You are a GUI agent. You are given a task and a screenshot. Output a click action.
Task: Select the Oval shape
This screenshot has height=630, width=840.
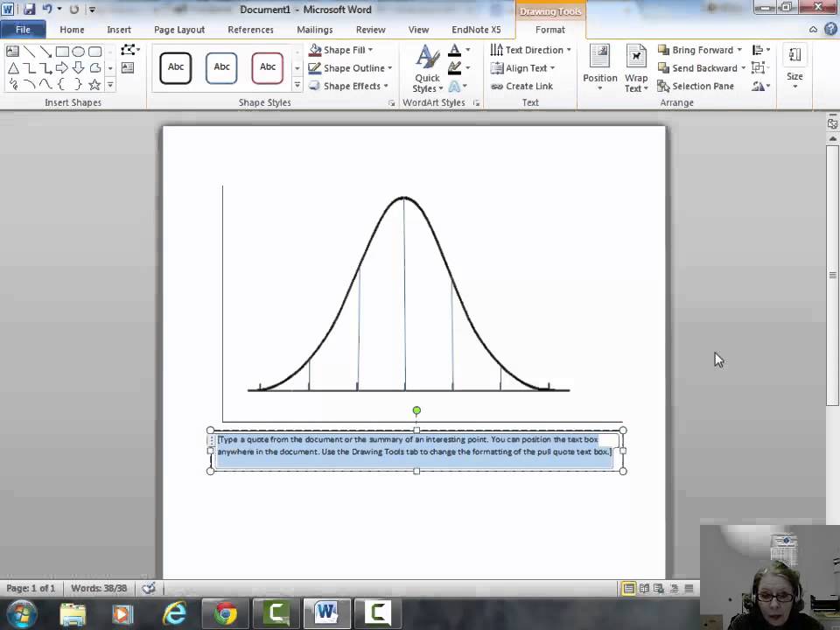coord(78,52)
